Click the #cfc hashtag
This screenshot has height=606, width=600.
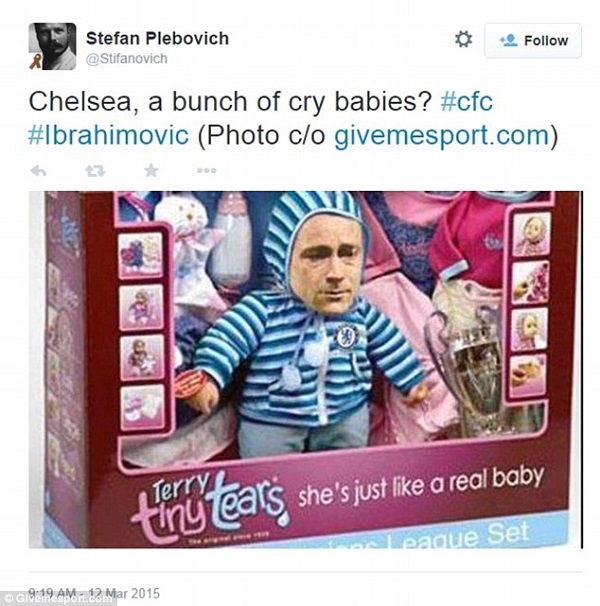[466, 103]
